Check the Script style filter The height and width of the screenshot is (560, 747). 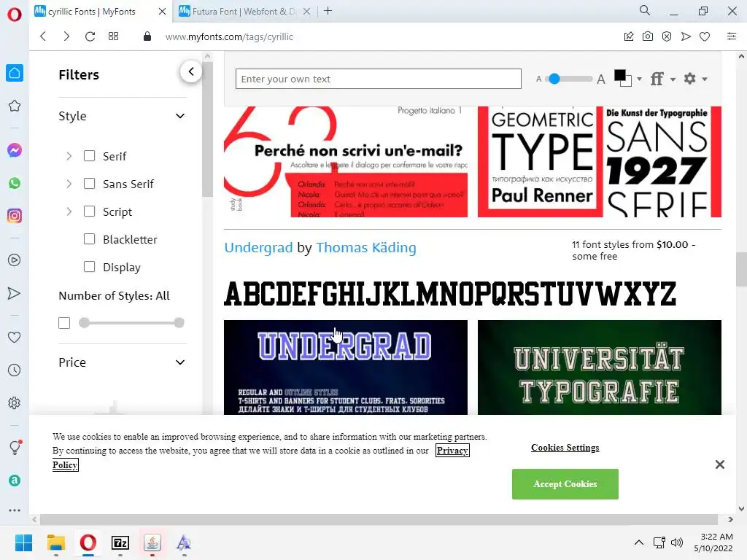pos(89,211)
